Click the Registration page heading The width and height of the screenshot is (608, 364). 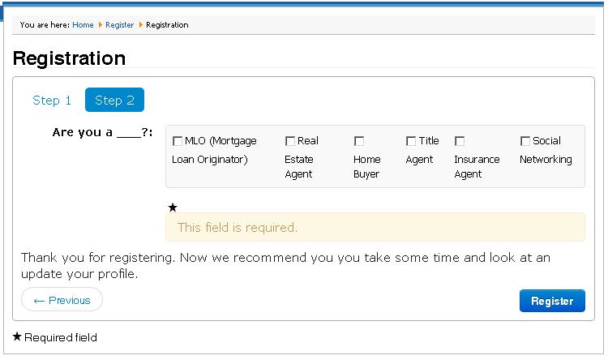click(69, 58)
